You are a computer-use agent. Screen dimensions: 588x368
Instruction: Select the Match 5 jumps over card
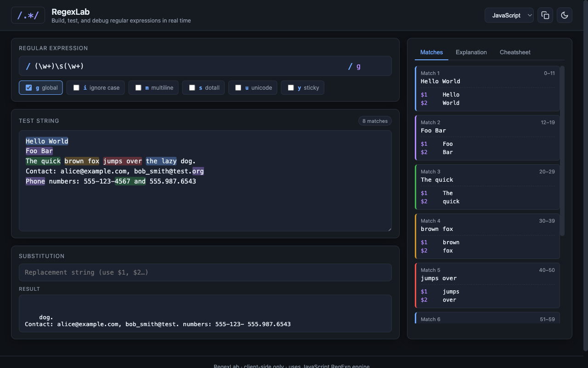pos(487,285)
